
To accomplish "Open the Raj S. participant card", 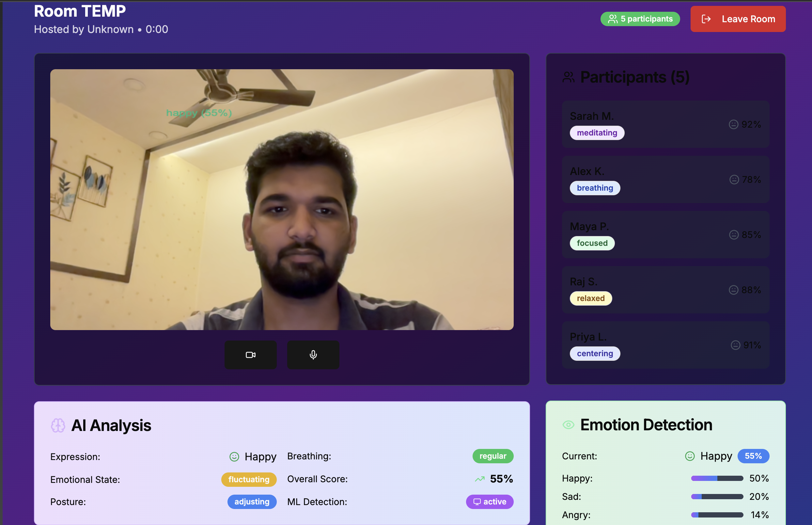I will [x=665, y=290].
